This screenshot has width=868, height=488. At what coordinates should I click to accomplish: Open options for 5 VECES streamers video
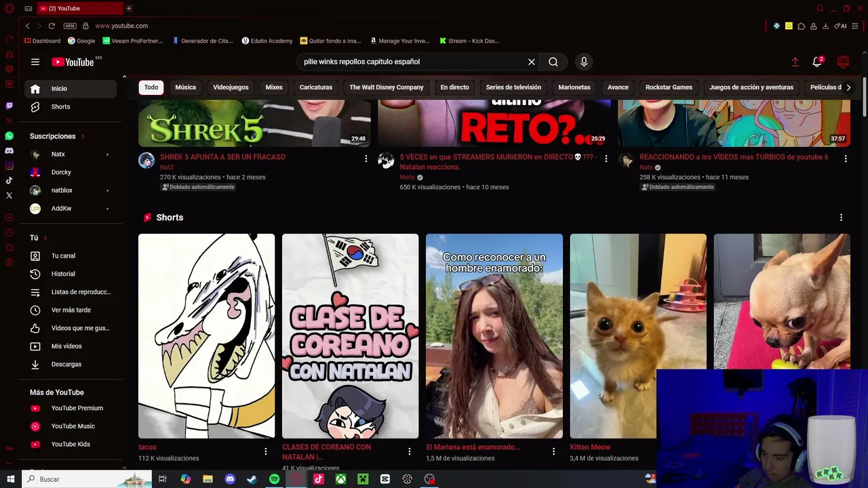pos(606,159)
